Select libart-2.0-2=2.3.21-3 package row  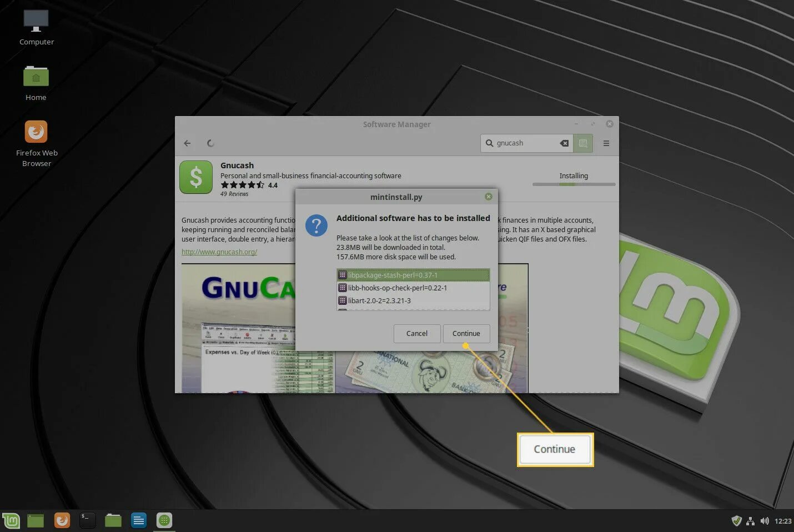(x=413, y=300)
